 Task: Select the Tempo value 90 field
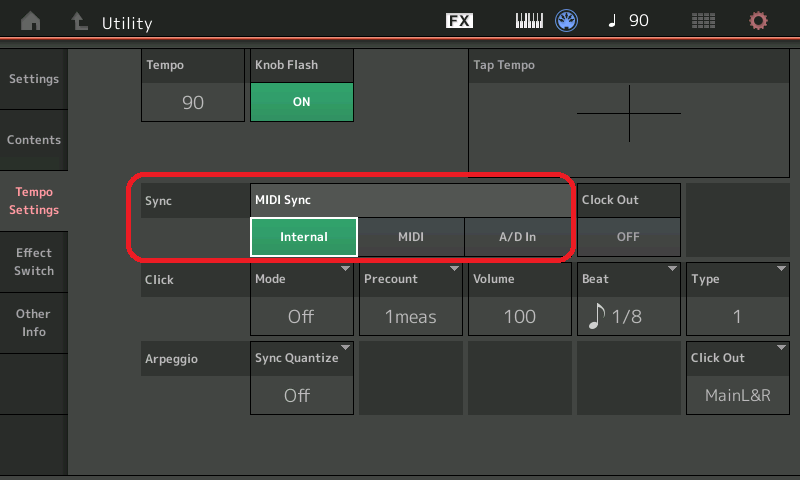(x=193, y=102)
